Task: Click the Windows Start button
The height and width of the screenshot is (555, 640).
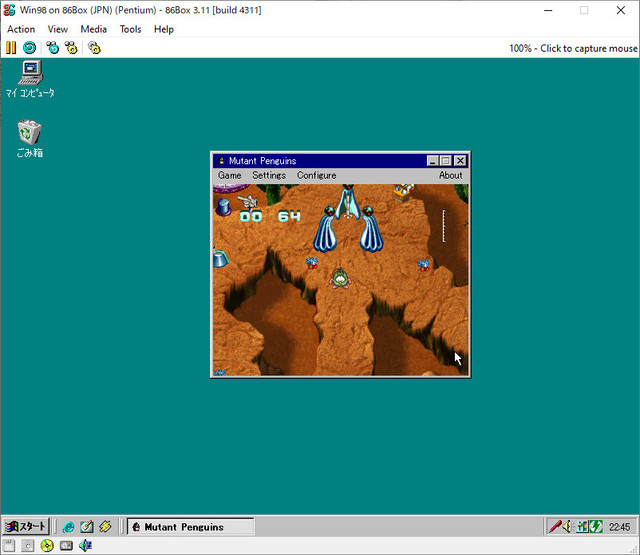Action: click(x=26, y=526)
